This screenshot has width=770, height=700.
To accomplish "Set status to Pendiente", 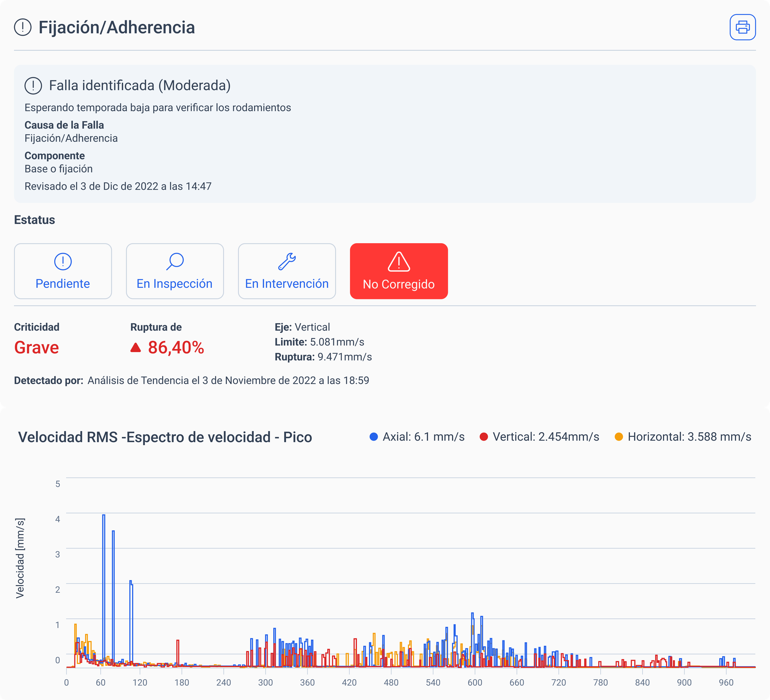I will pos(63,284).
